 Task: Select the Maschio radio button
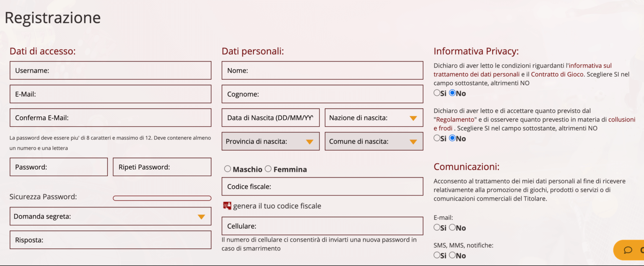(228, 169)
